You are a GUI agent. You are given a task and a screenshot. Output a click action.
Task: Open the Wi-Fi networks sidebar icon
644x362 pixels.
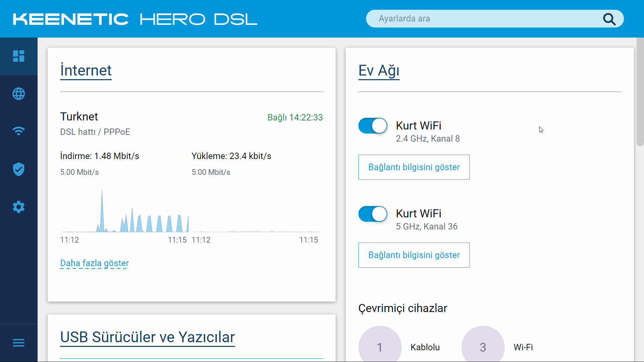point(18,131)
